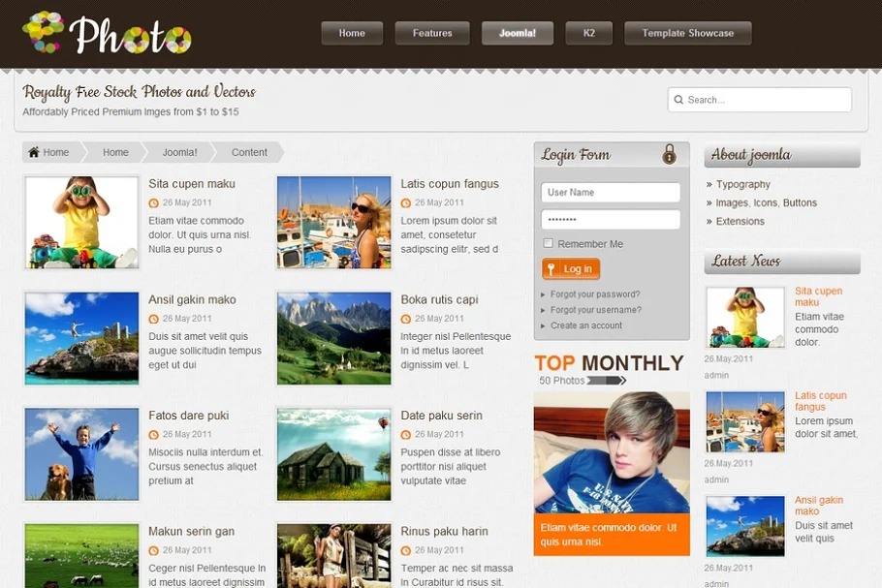882x588 pixels.
Task: Open the Template Showcase menu
Action: (687, 34)
